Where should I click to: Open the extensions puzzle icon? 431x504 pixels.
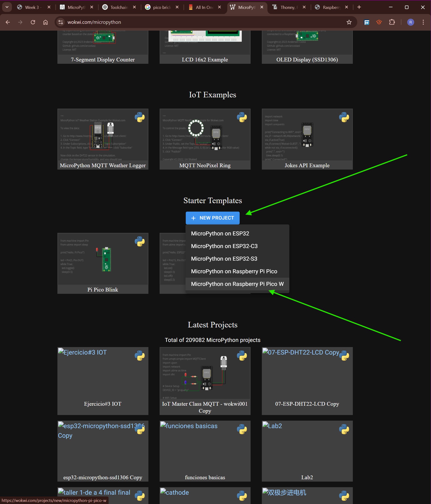click(x=392, y=22)
